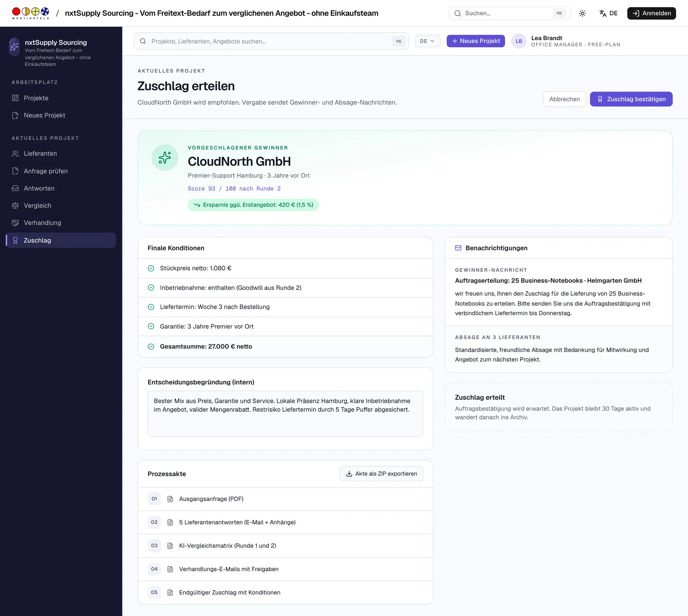Click the envelope icon next to Benachrichtigungen
The height and width of the screenshot is (616, 688).
pos(458,248)
